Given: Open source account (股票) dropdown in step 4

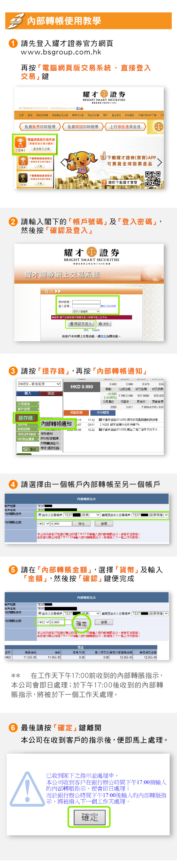Looking at the screenshot, I should pyautogui.click(x=82, y=515).
